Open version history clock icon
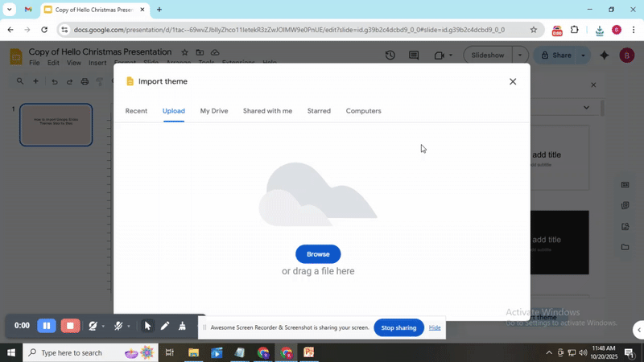Image resolution: width=644 pixels, height=362 pixels. tap(390, 56)
